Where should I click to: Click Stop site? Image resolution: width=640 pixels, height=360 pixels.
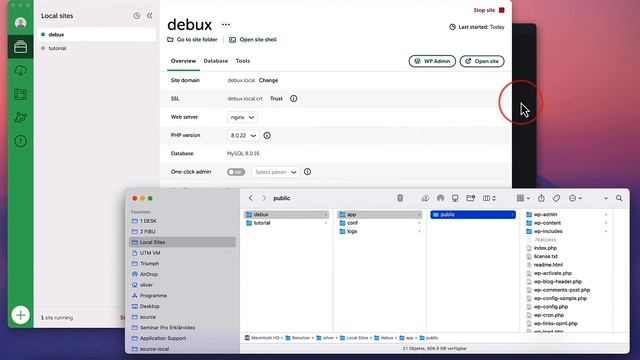coord(489,10)
